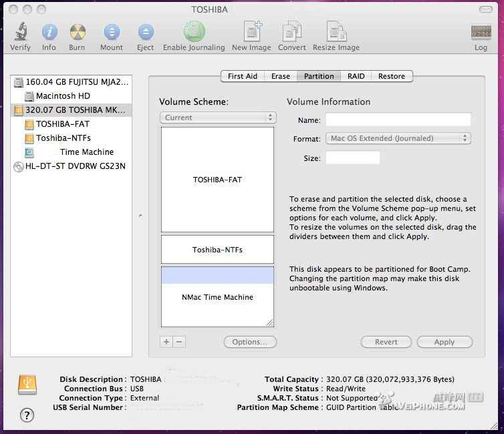The height and width of the screenshot is (434, 504).
Task: Open the help question mark button
Action: click(x=27, y=415)
